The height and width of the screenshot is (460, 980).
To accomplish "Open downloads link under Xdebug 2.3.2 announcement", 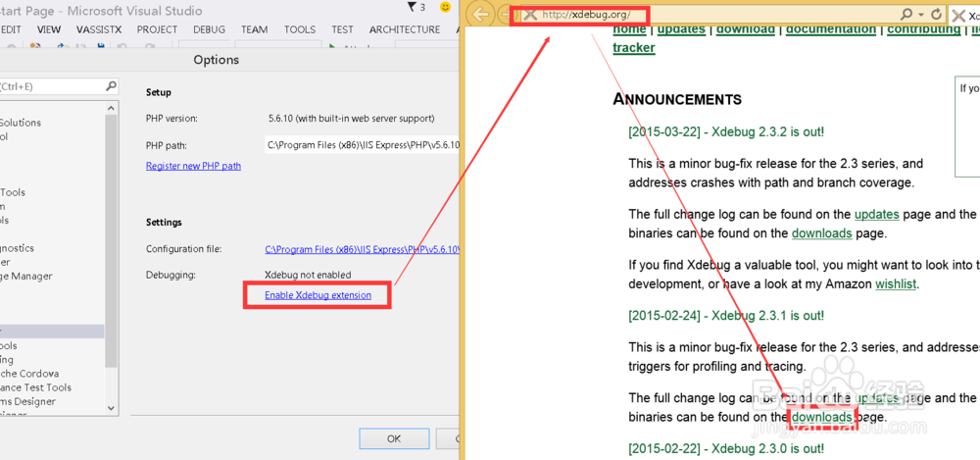I will (822, 233).
